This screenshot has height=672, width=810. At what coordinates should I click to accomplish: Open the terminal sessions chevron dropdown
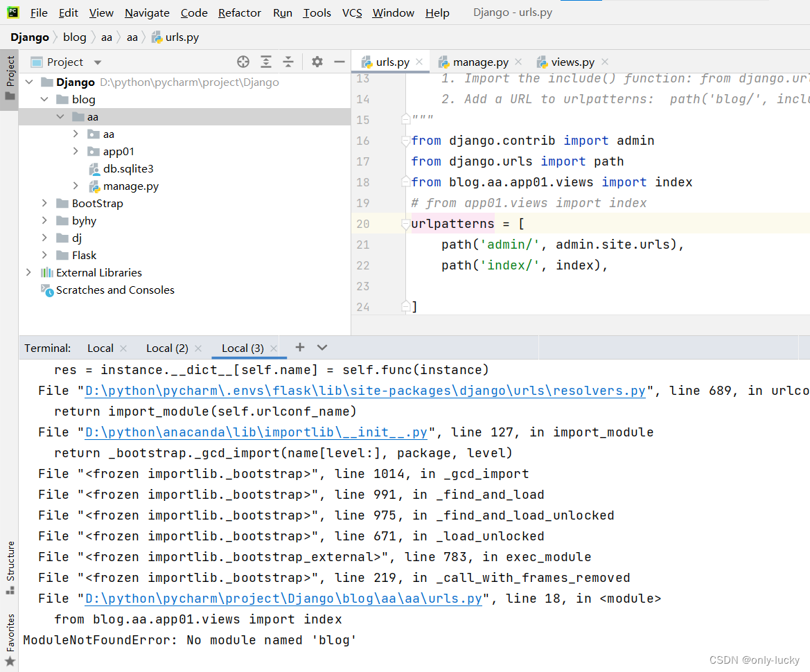coord(321,348)
